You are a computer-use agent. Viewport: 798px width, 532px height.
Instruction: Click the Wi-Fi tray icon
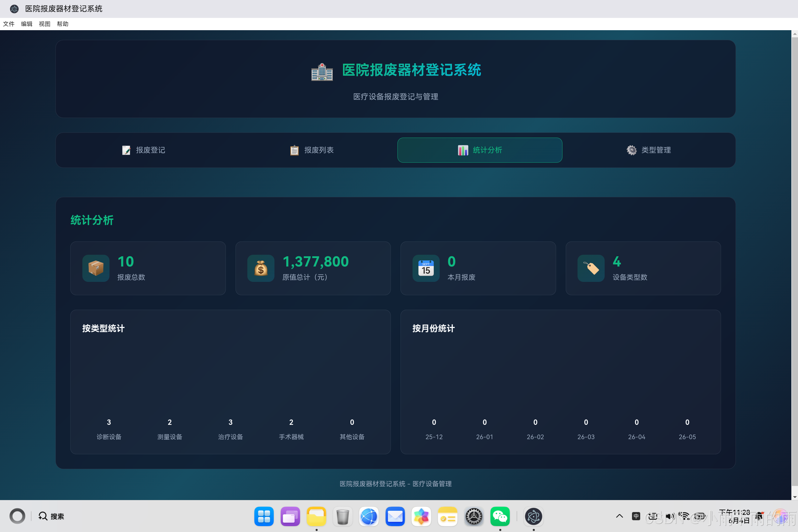pyautogui.click(x=684, y=516)
